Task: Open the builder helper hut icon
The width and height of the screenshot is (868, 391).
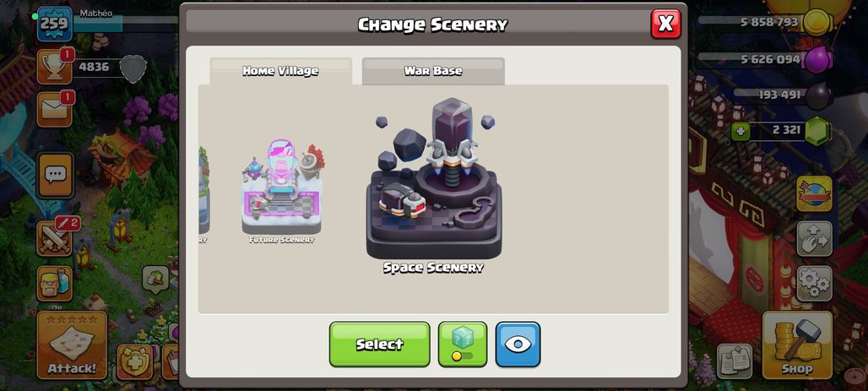Action: (54, 283)
